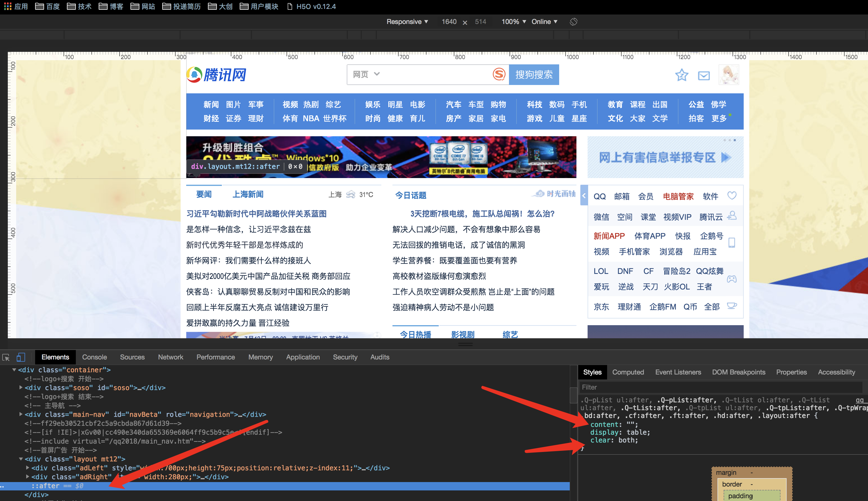Click the weather cloud icon next to 上海
The width and height of the screenshot is (868, 501).
coord(351,194)
